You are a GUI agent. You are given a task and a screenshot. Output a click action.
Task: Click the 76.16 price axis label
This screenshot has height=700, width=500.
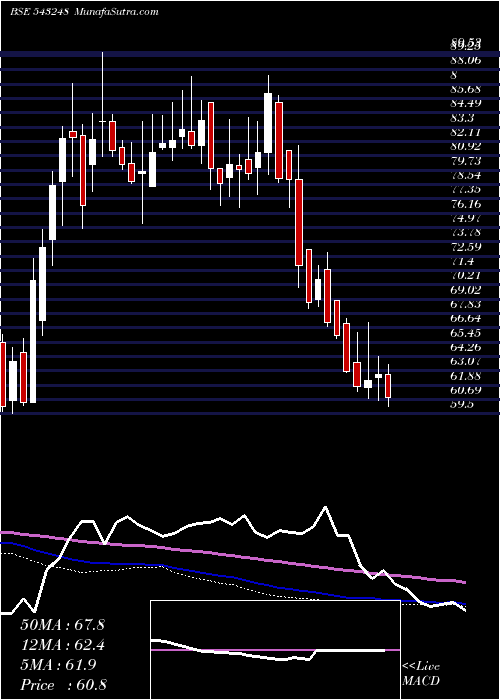[x=465, y=204]
